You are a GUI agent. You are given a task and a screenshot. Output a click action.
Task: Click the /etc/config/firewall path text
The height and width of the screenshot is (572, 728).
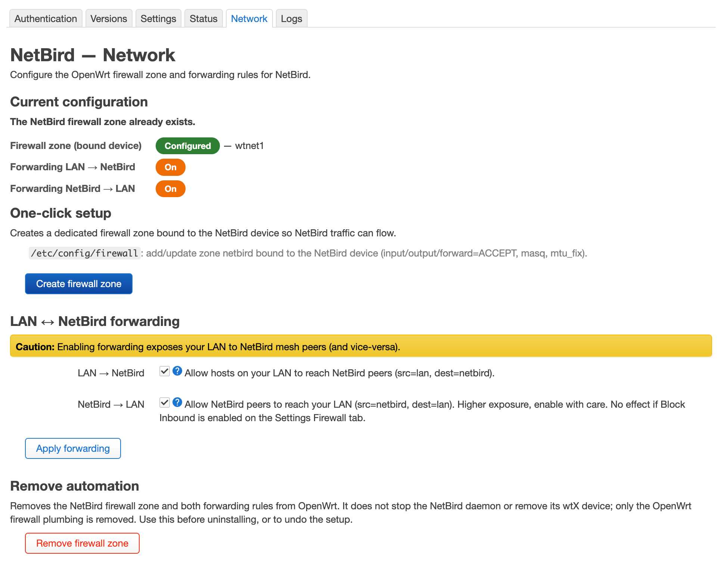85,253
